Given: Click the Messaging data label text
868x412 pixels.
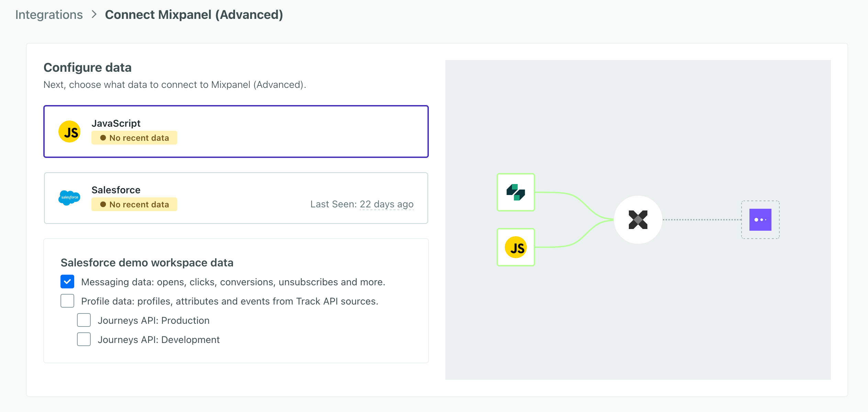Looking at the screenshot, I should tap(233, 282).
